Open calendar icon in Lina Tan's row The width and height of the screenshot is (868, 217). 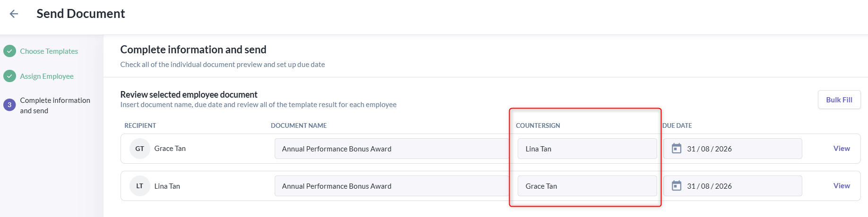coord(677,186)
